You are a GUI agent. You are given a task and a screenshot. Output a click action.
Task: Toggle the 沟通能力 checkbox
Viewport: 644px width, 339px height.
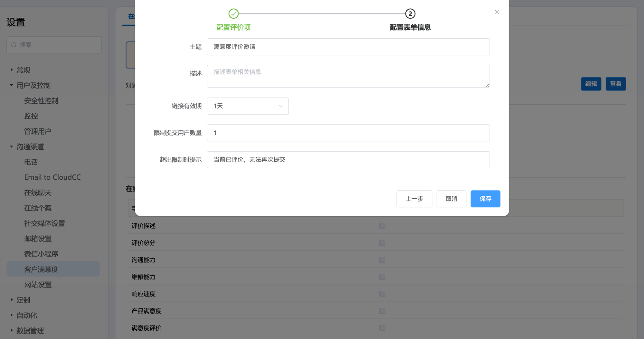click(x=382, y=260)
